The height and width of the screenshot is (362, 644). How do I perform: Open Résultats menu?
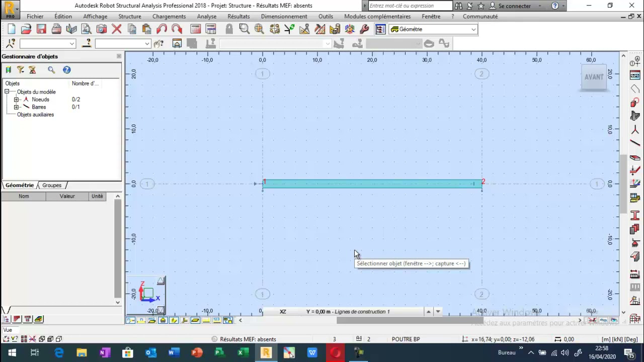tap(238, 16)
